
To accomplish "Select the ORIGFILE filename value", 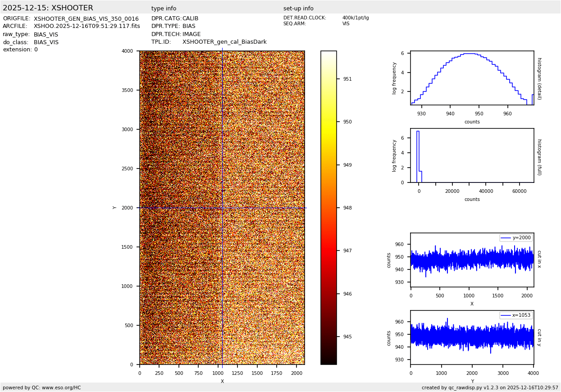I will (86, 19).
